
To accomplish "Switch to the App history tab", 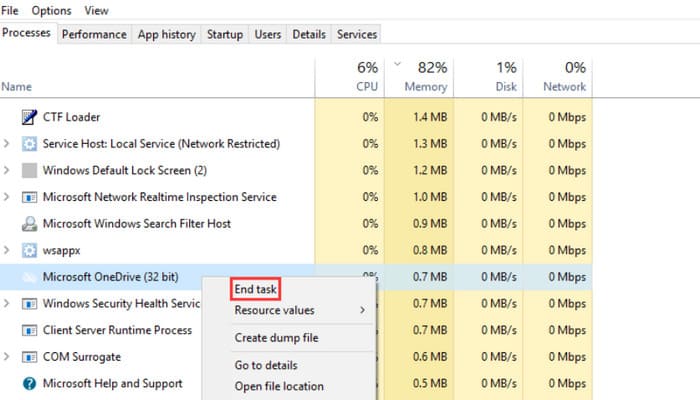I will pyautogui.click(x=167, y=34).
